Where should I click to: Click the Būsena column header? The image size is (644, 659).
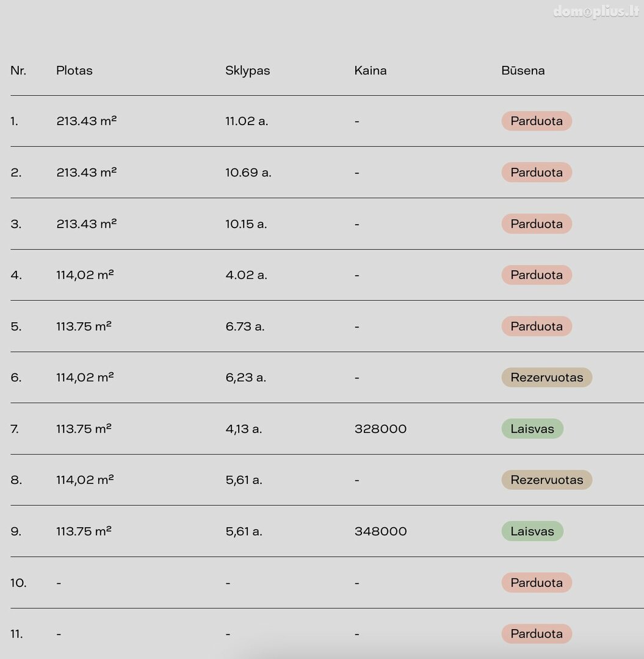point(523,70)
